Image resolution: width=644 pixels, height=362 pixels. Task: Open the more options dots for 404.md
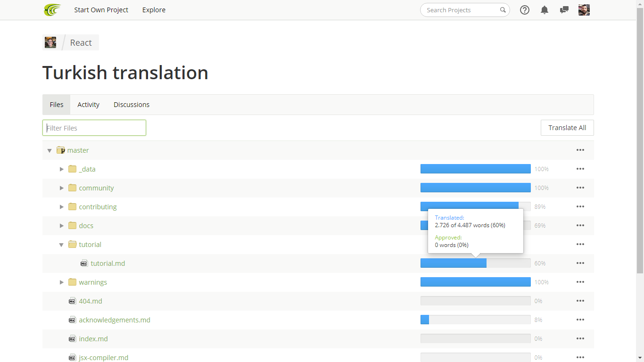(x=580, y=301)
